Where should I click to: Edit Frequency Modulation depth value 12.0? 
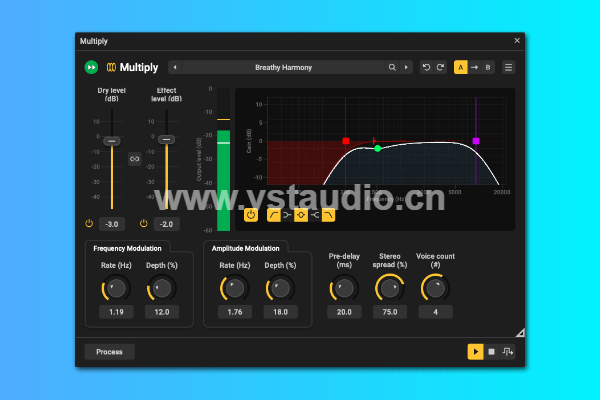click(x=162, y=312)
